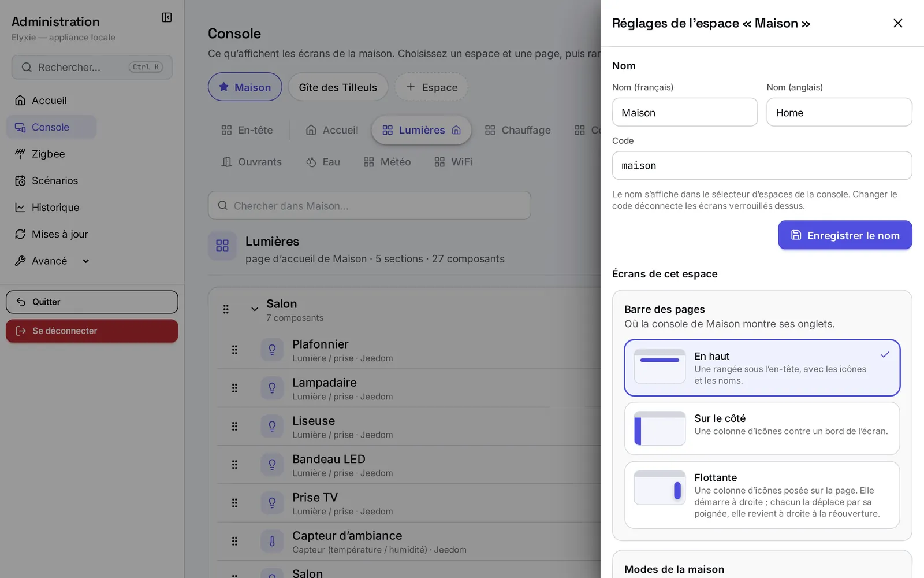The width and height of the screenshot is (924, 578).
Task: Open the Chauffage page tab
Action: point(517,130)
